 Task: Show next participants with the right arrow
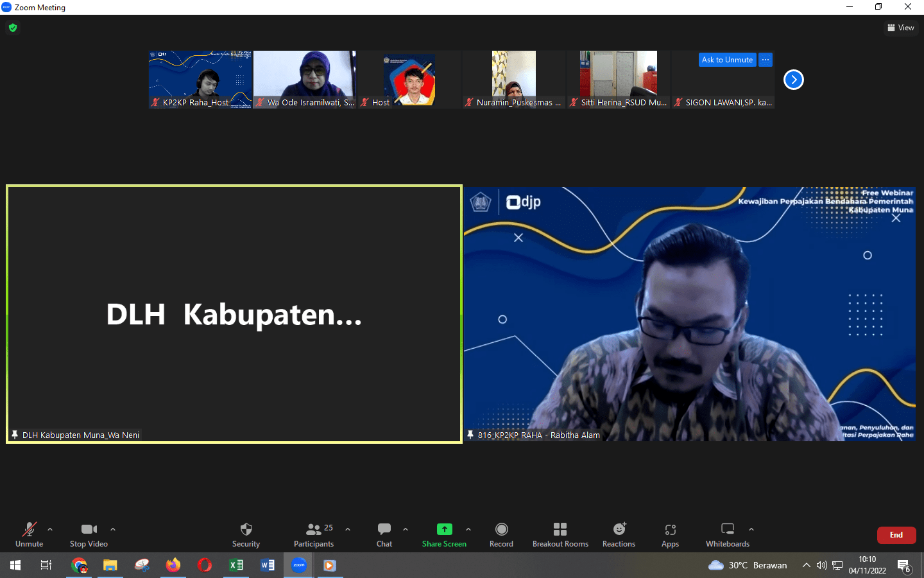pyautogui.click(x=794, y=80)
